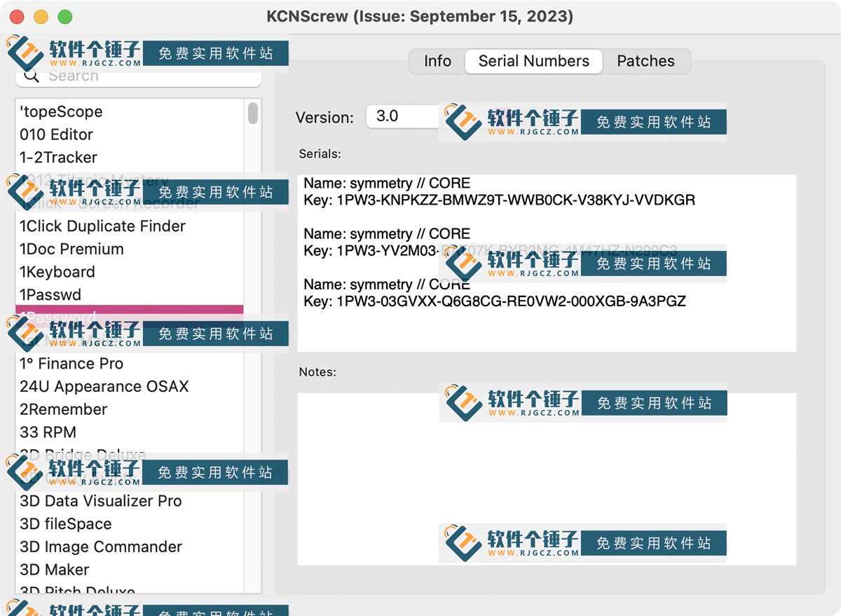Click inside the Notes text area
841x616 pixels.
pos(547,479)
